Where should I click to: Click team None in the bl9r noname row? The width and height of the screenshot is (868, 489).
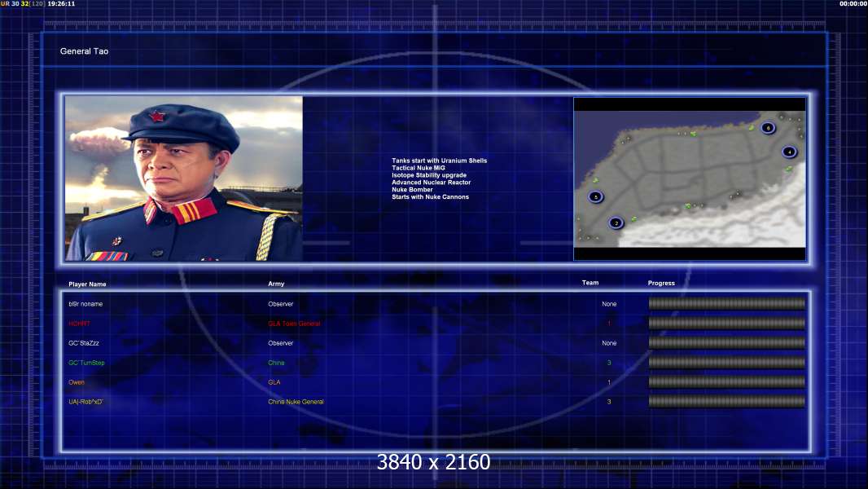[609, 304]
